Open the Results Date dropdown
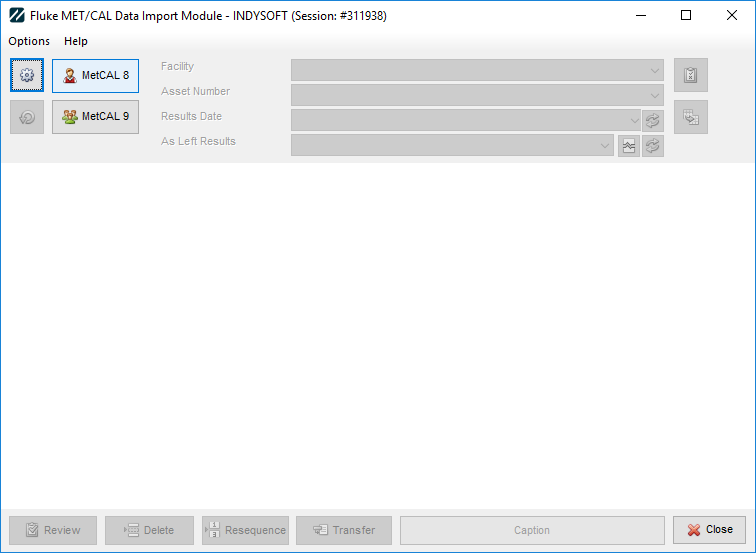Image resolution: width=756 pixels, height=553 pixels. pyautogui.click(x=633, y=120)
